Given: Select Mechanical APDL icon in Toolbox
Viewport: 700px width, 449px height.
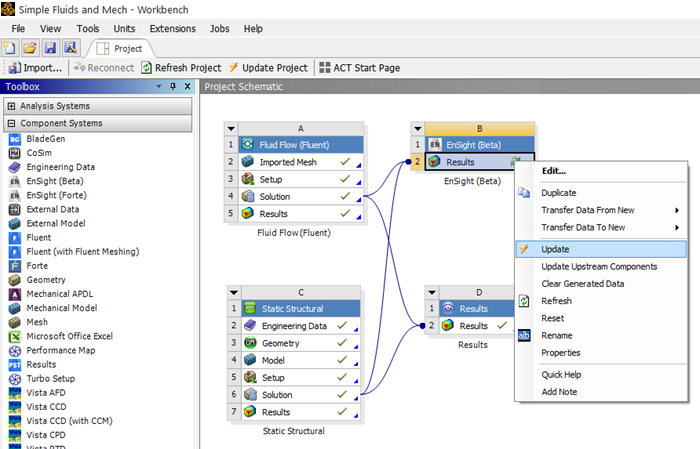Looking at the screenshot, I should [15, 294].
